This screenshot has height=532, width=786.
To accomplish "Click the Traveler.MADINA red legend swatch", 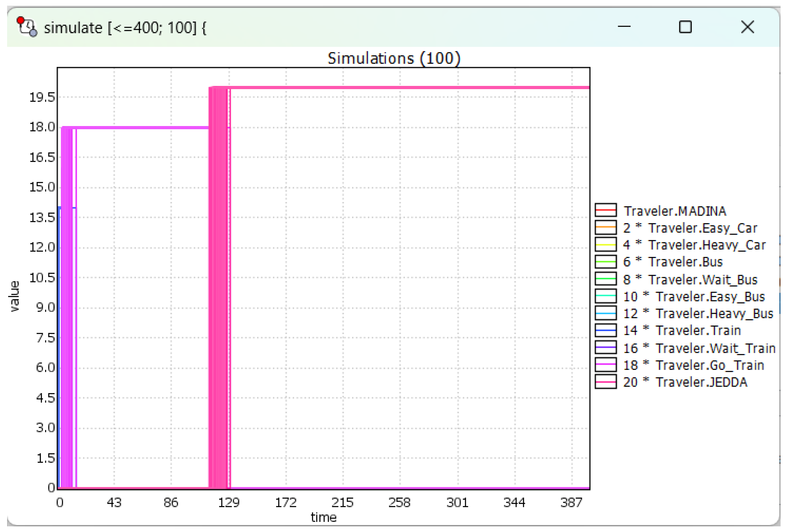I will pyautogui.click(x=605, y=210).
